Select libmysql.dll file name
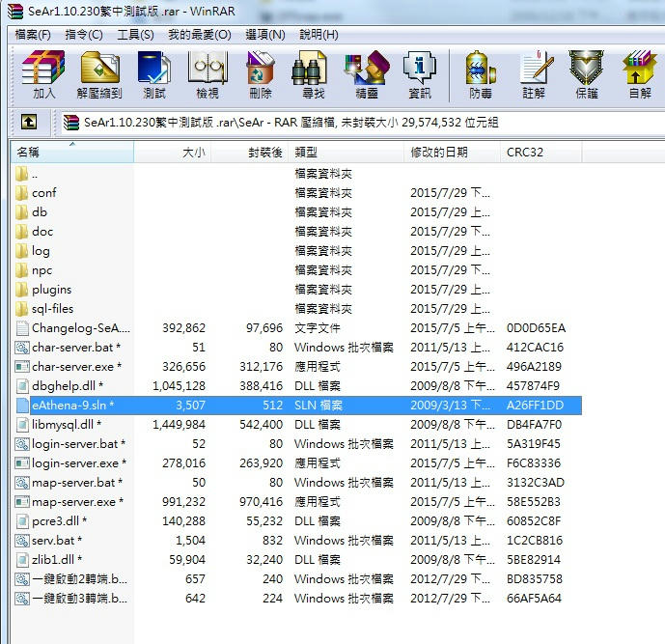 click(x=67, y=425)
